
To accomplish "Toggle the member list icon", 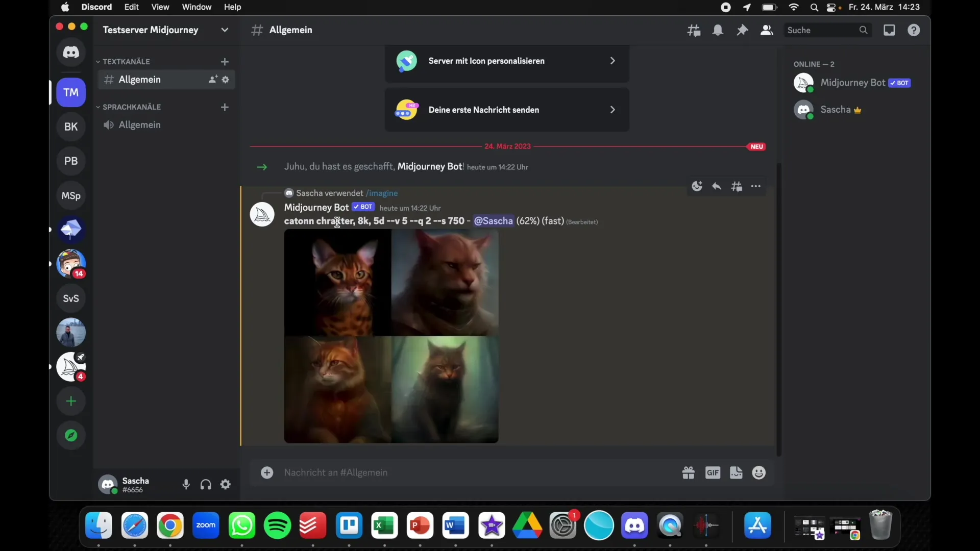I will click(x=767, y=30).
